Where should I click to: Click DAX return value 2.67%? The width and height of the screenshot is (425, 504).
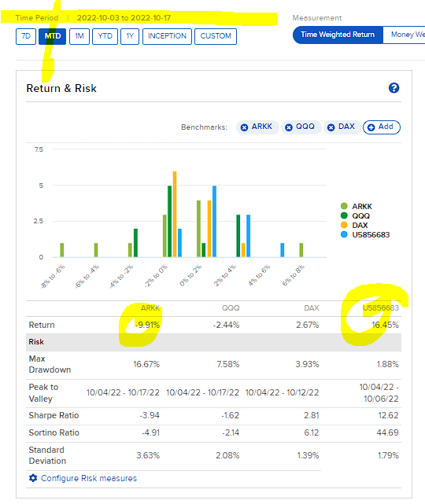(x=308, y=325)
